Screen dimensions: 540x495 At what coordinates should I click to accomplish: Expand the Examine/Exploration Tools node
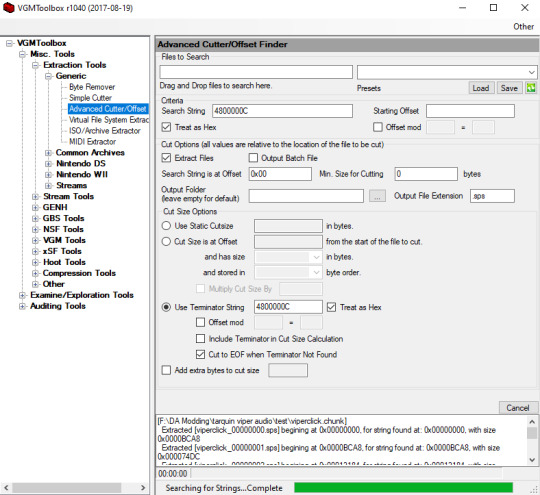click(x=22, y=295)
